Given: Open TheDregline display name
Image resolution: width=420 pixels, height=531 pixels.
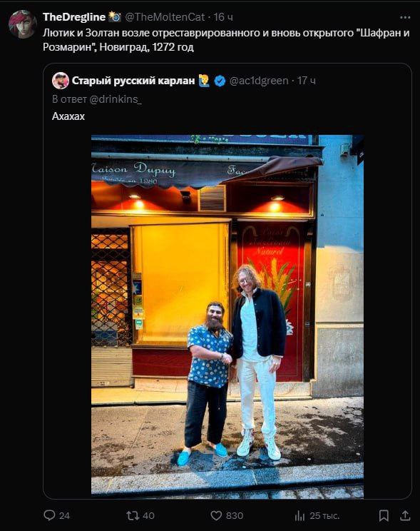Looking at the screenshot, I should click(x=74, y=17).
